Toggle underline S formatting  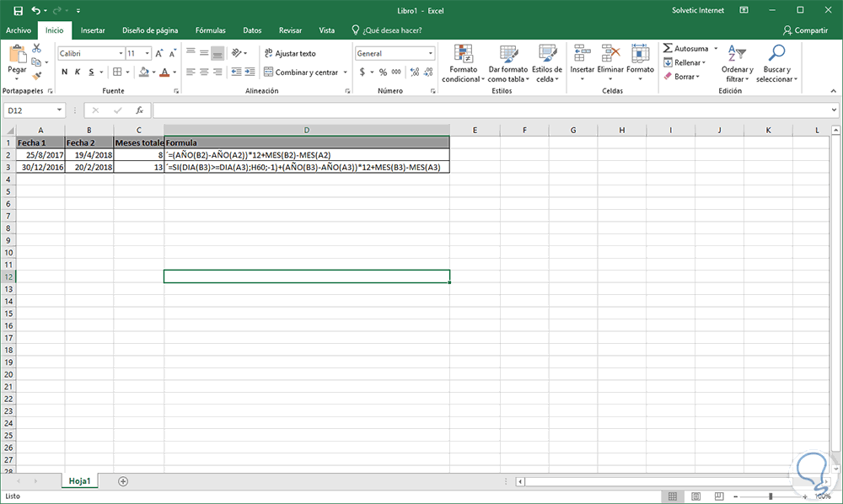coord(91,72)
